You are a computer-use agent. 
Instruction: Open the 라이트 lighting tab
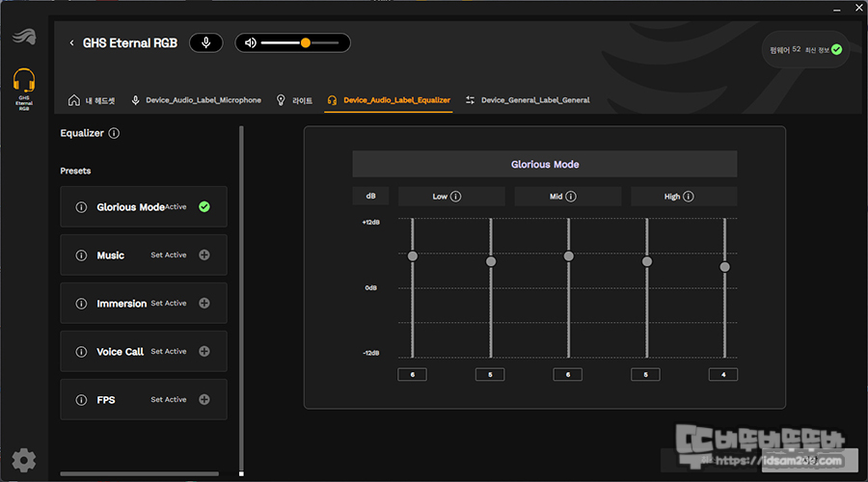294,100
